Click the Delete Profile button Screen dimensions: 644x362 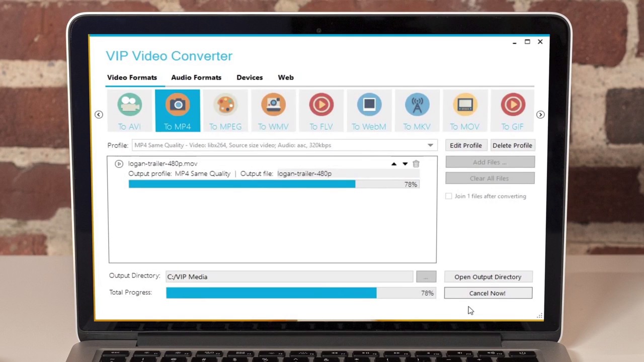(512, 145)
